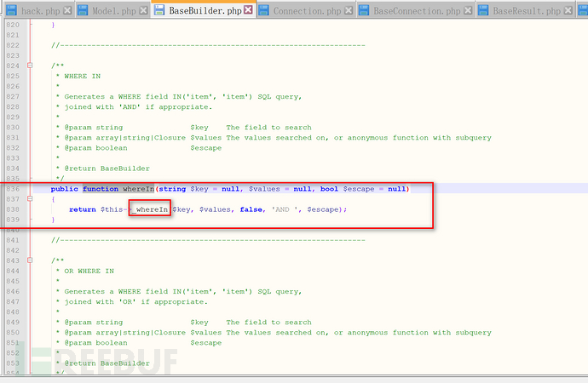Close the BaseResult.php tab

[x=568, y=10]
